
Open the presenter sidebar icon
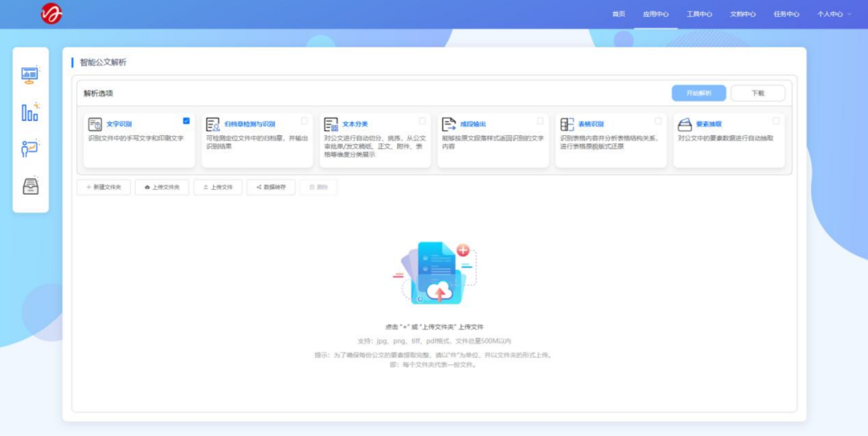pos(30,149)
